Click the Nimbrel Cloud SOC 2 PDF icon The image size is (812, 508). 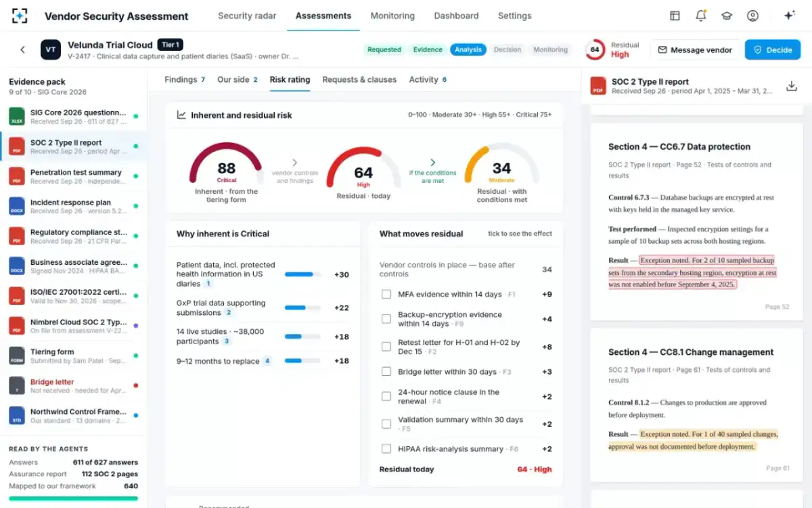pyautogui.click(x=17, y=326)
